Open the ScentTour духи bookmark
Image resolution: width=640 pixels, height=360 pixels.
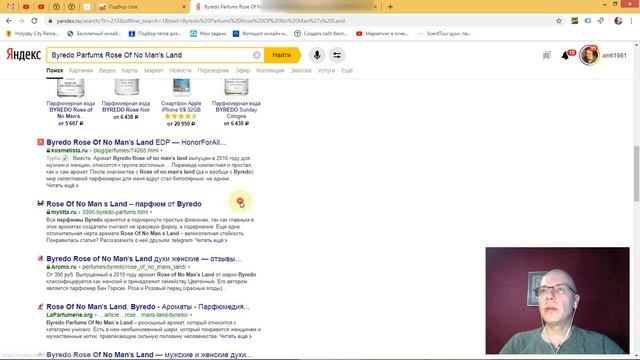tap(444, 33)
